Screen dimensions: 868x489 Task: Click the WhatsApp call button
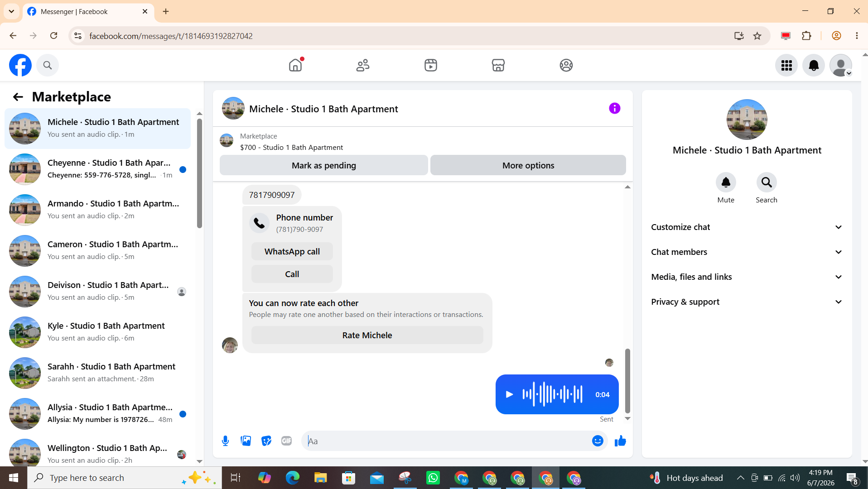pos(292,251)
